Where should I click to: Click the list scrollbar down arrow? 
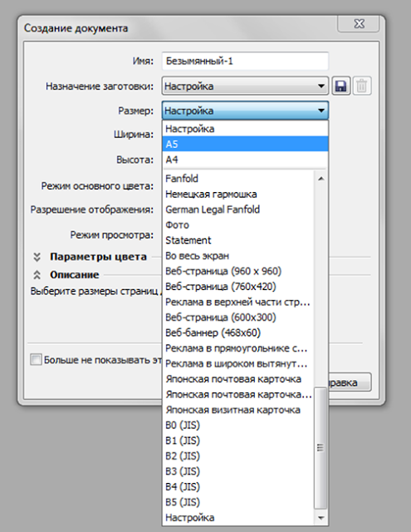320,518
